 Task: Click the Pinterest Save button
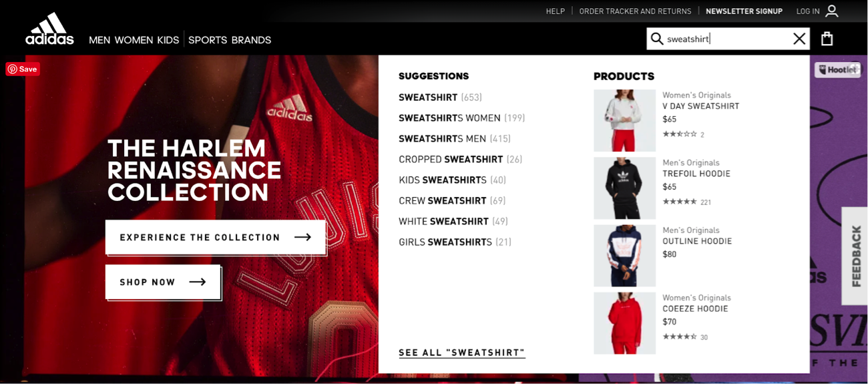click(x=23, y=69)
